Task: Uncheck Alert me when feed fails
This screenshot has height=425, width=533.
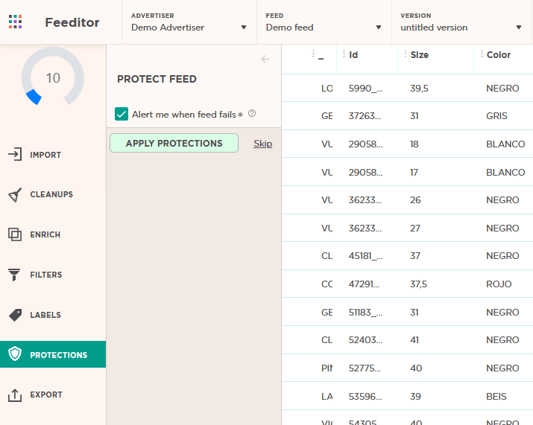Action: coord(121,114)
